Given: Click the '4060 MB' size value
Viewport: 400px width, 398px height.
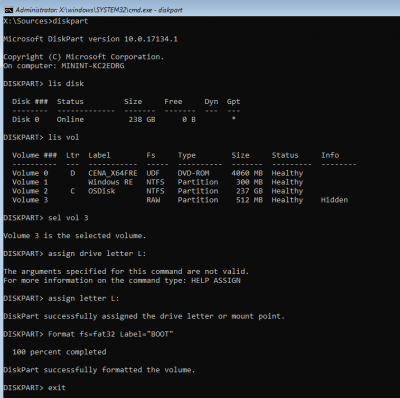Looking at the screenshot, I should coord(247,173).
